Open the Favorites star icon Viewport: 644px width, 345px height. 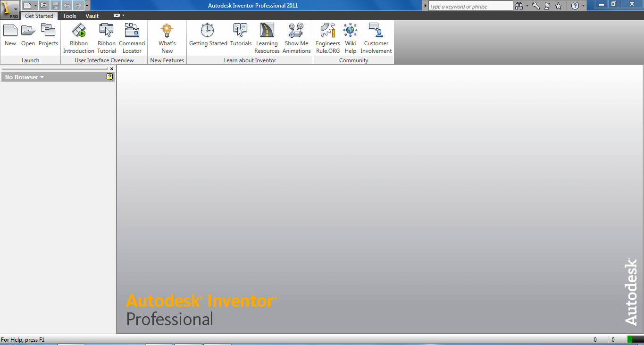coord(559,6)
